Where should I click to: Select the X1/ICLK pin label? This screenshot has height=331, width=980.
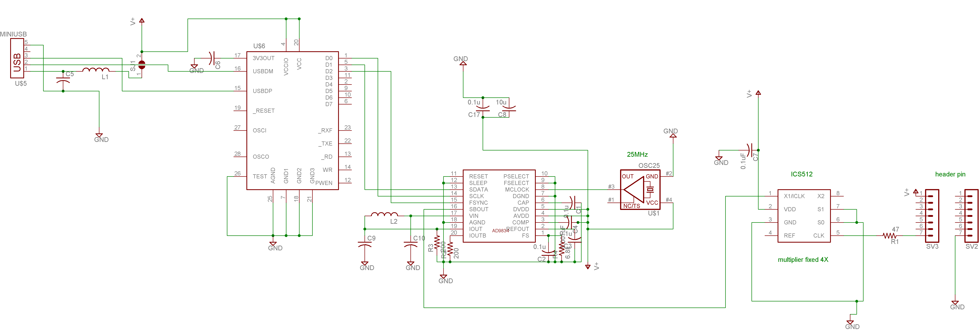click(x=794, y=196)
